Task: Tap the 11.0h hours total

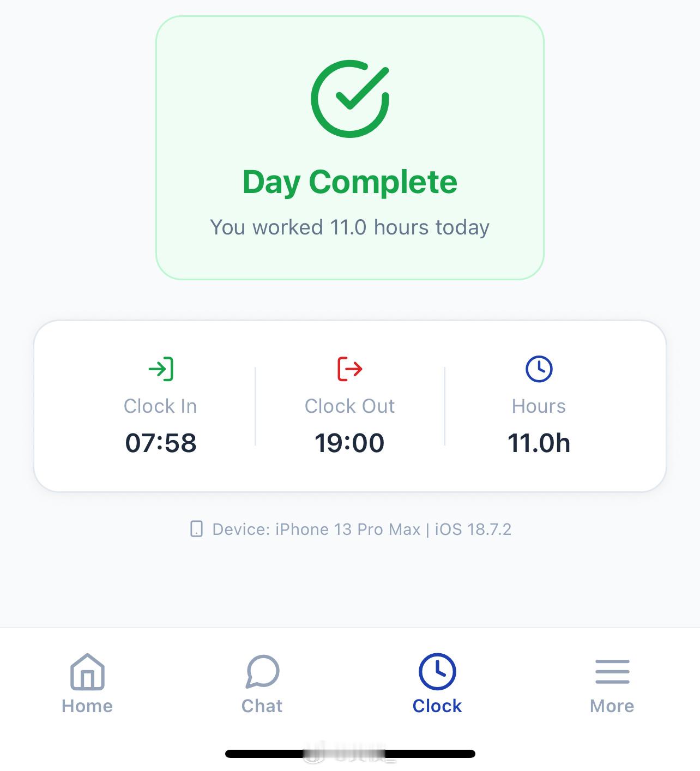Action: pos(539,443)
